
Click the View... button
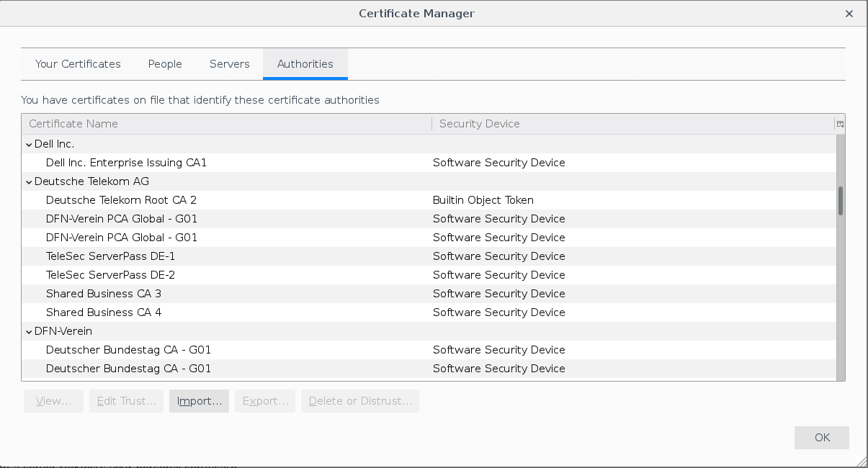pyautogui.click(x=53, y=401)
